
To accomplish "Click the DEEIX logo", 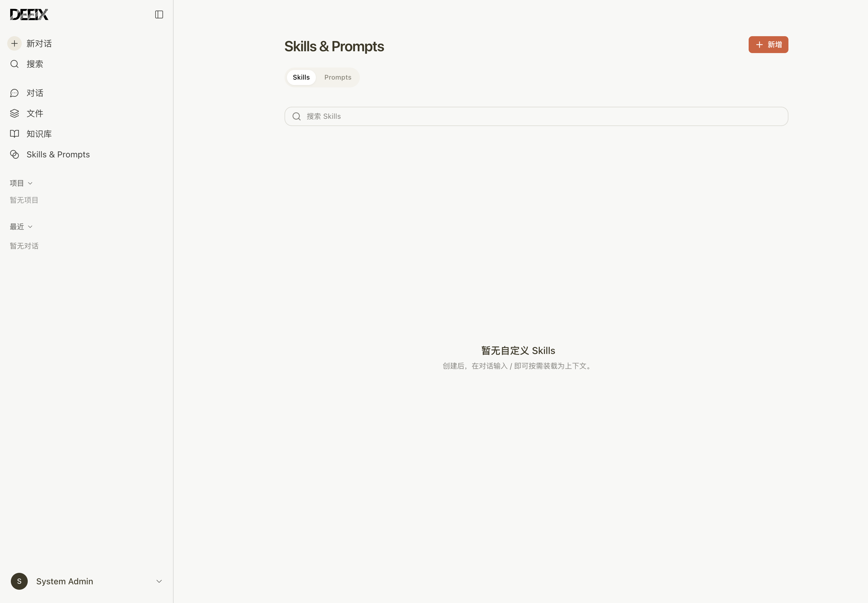I will pyautogui.click(x=29, y=14).
